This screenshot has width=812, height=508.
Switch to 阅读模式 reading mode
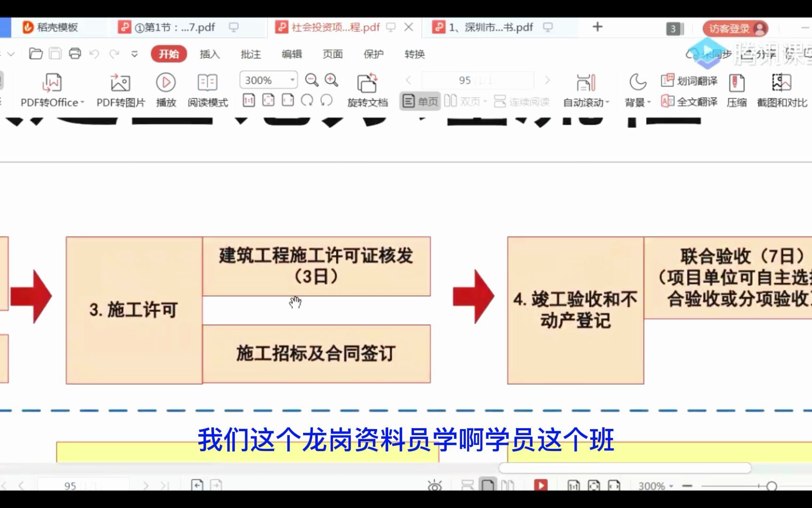click(208, 90)
